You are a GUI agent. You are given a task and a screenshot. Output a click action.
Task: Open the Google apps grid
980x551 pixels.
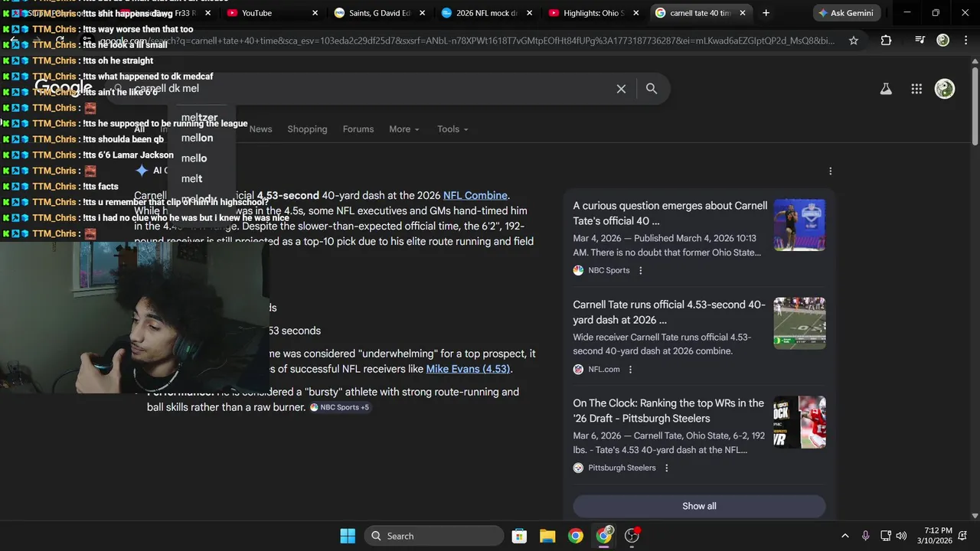pos(916,89)
